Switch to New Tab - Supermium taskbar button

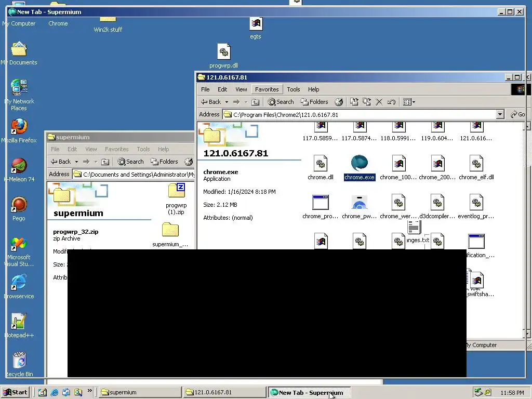point(309,392)
